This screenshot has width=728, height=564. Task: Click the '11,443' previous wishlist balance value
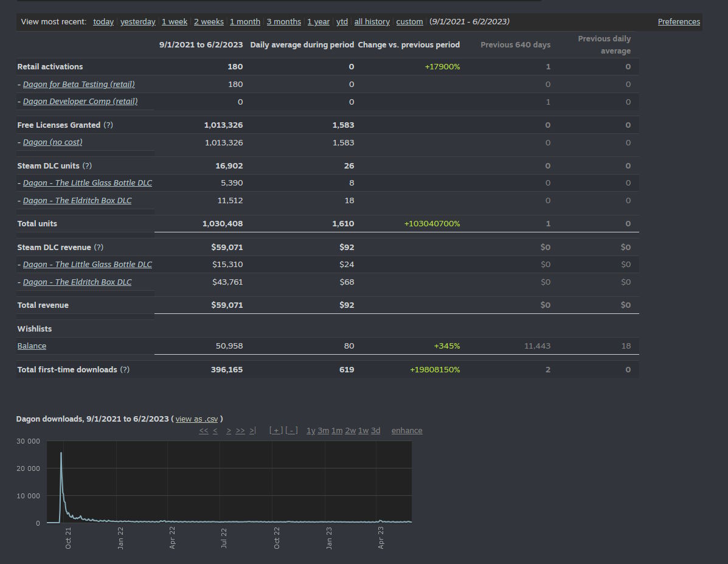coord(537,346)
